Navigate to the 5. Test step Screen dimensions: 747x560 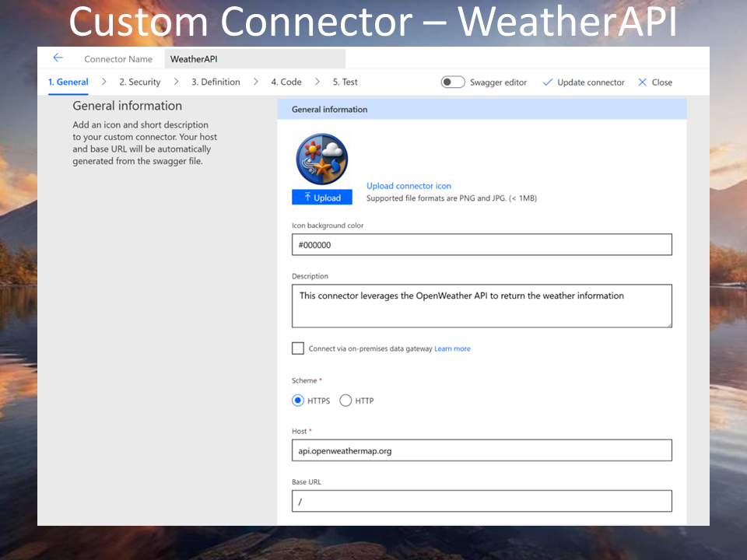click(345, 82)
